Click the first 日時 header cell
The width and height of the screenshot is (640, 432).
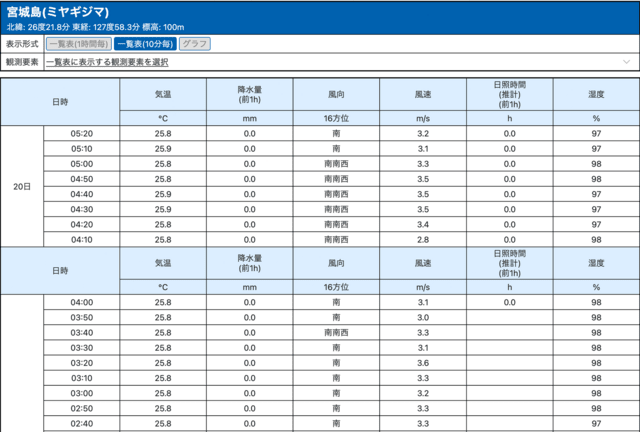click(x=60, y=102)
